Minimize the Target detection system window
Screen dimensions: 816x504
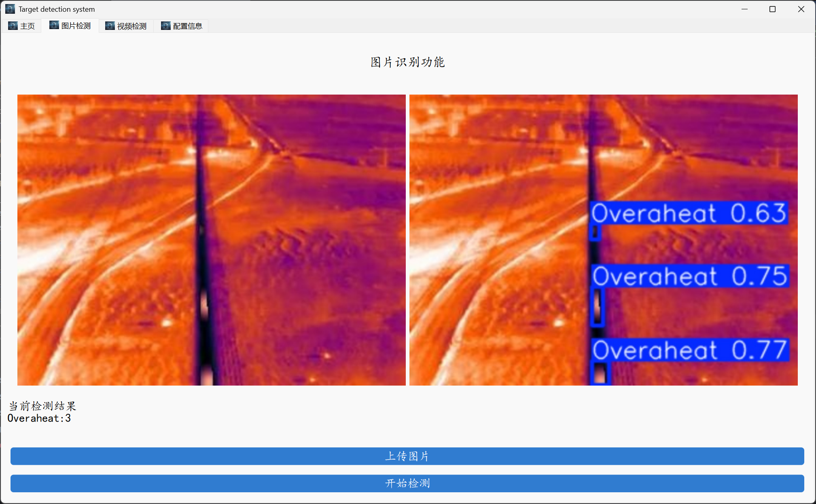pos(744,9)
